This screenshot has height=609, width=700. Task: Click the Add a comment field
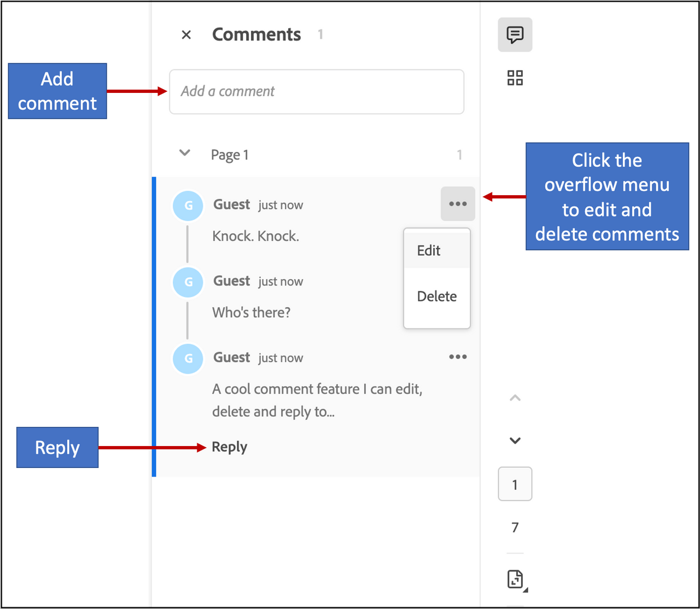(317, 92)
